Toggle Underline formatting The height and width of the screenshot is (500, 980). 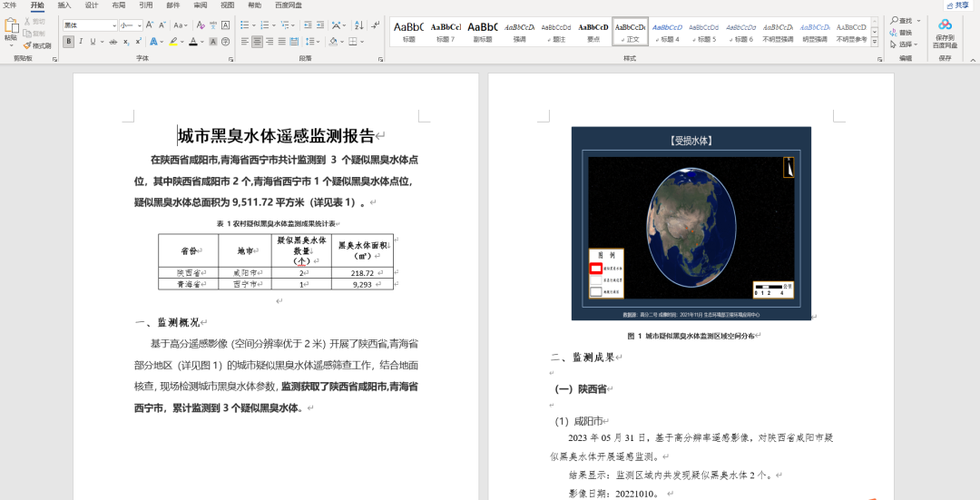[93, 42]
